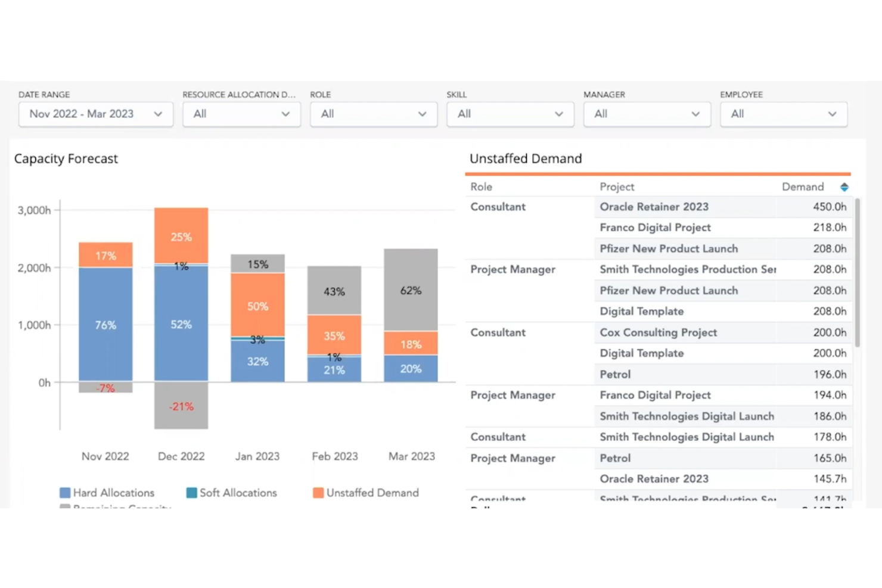Click the Jan 2023 15% remaining capacity segment
Image resolution: width=882 pixels, height=588 pixels.
(x=257, y=263)
